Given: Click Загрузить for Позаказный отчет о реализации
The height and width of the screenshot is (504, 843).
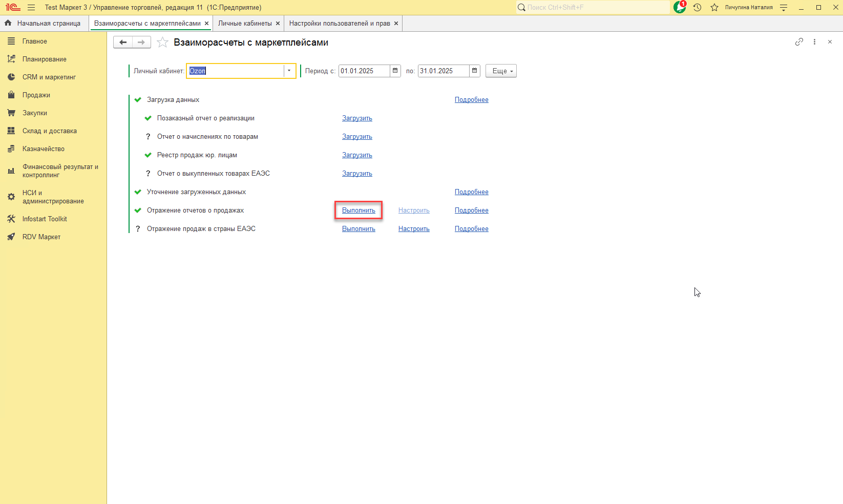Looking at the screenshot, I should [x=357, y=118].
